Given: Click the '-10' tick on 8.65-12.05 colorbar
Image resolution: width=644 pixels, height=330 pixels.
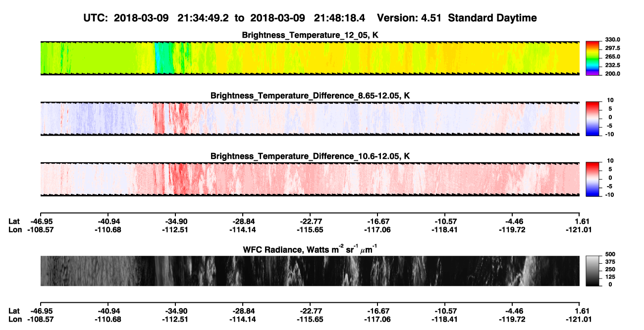Looking at the screenshot, I should point(610,134).
